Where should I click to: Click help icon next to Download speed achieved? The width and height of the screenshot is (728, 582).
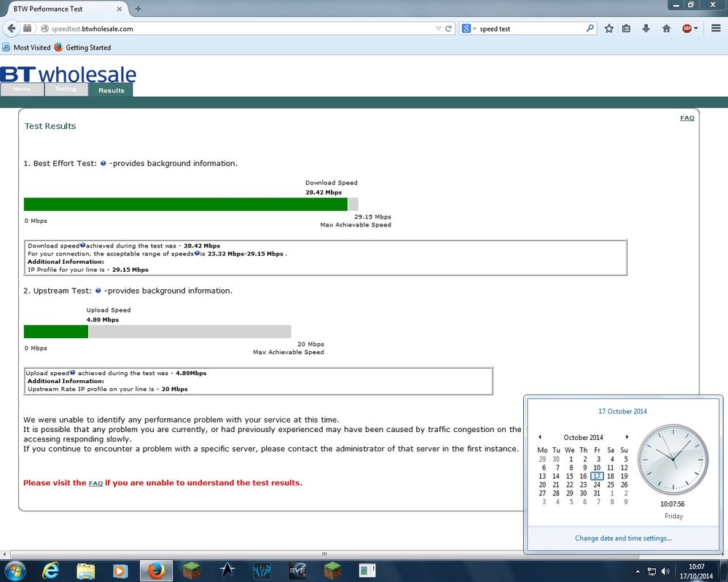[x=82, y=245]
